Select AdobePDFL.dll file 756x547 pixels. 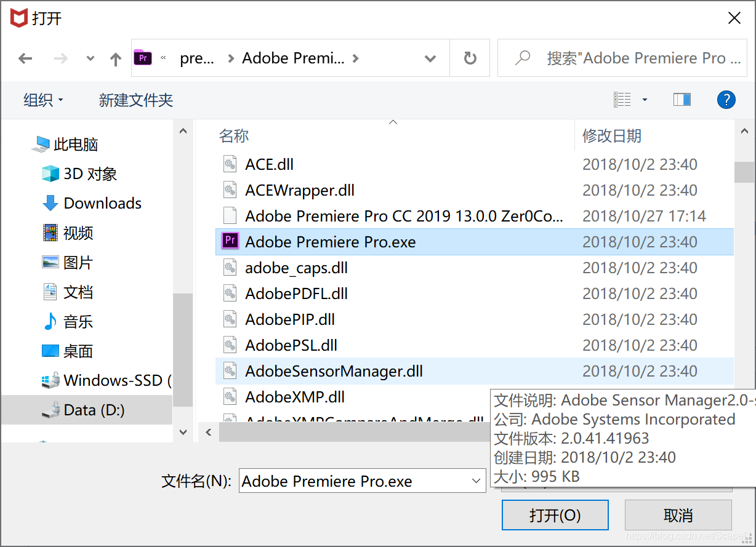click(296, 293)
